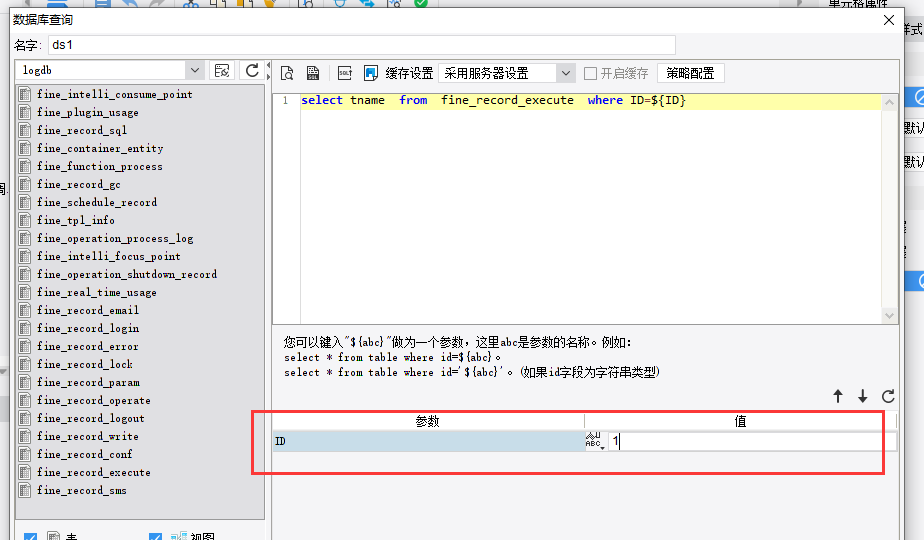This screenshot has width=924, height=540.
Task: Click the fine_record_email table icon
Action: [x=25, y=311]
